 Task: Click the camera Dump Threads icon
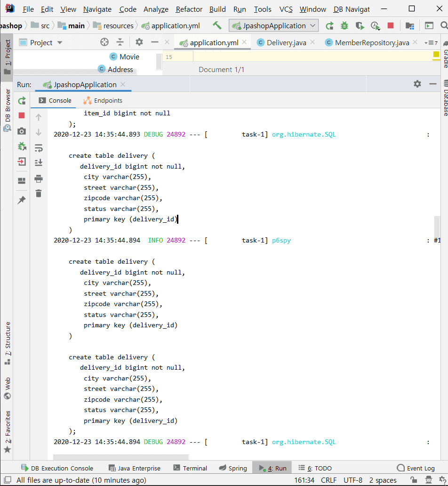[22, 131]
